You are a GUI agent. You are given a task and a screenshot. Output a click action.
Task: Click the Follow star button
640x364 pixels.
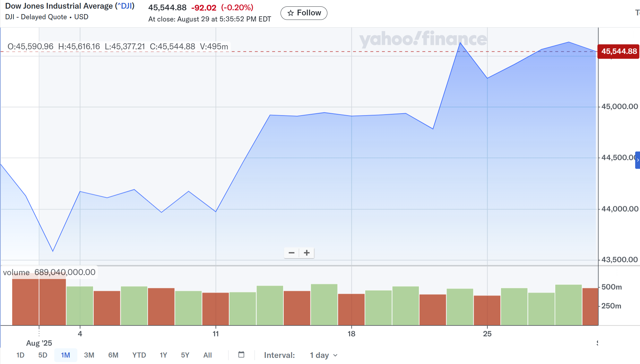pos(304,13)
